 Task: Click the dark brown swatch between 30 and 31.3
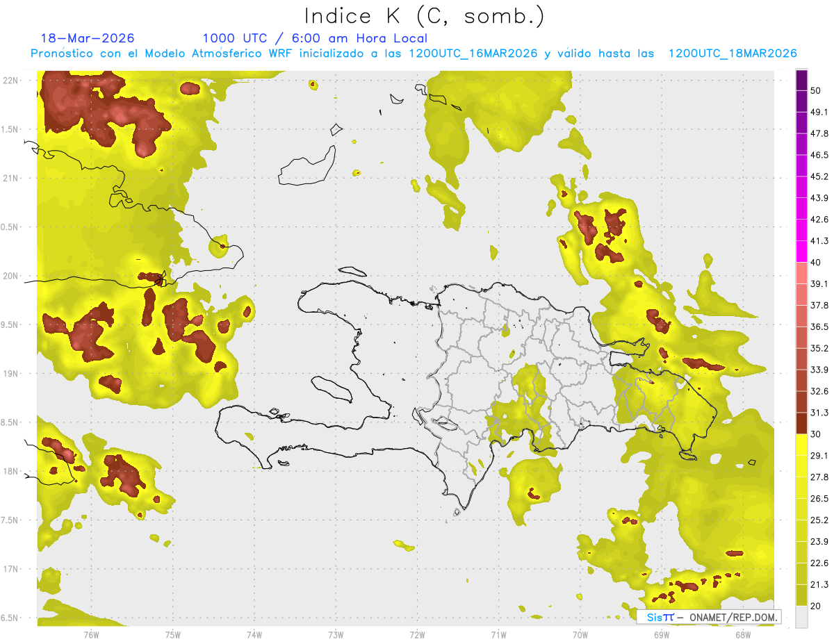pyautogui.click(x=801, y=423)
